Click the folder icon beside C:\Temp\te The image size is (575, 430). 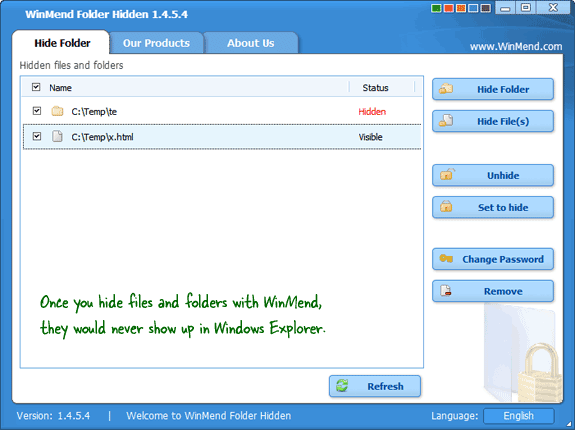pyautogui.click(x=57, y=111)
